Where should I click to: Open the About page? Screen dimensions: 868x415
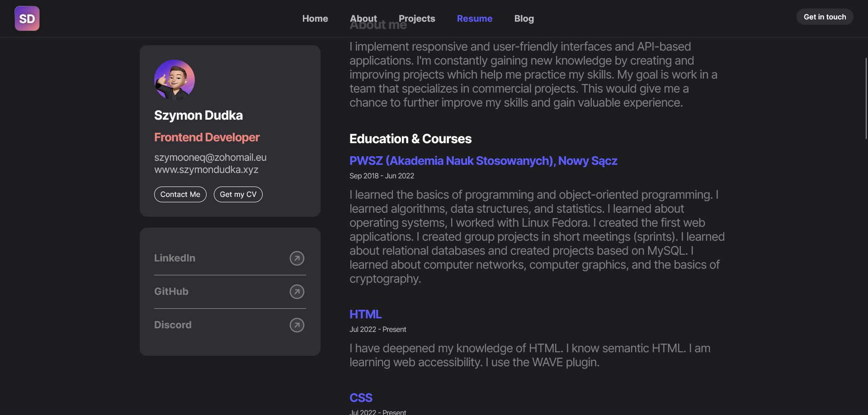(x=363, y=19)
